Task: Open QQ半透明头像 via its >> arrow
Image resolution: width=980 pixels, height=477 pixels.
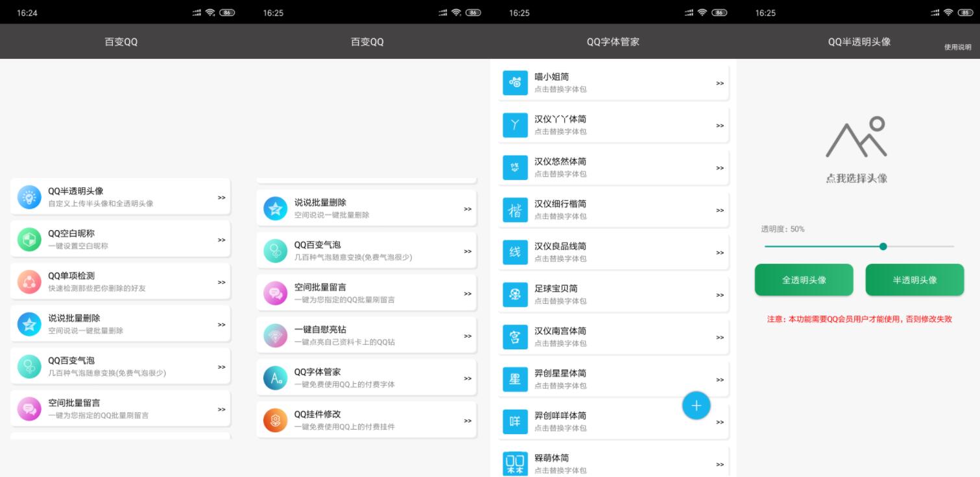Action: tap(222, 198)
